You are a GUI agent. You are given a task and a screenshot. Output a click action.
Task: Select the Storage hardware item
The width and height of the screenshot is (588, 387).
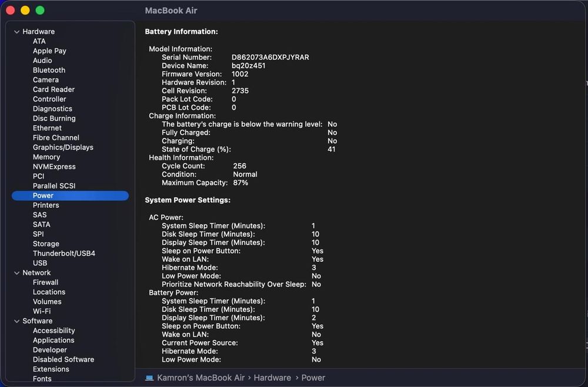(x=46, y=244)
